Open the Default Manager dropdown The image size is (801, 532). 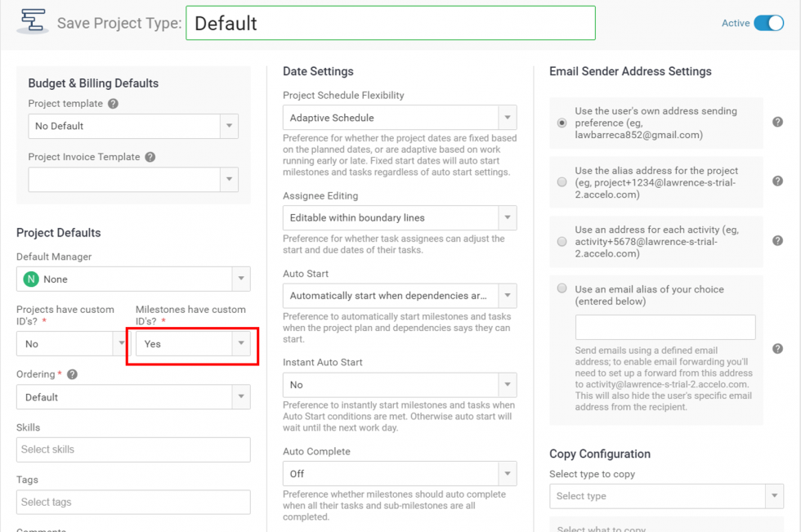133,279
